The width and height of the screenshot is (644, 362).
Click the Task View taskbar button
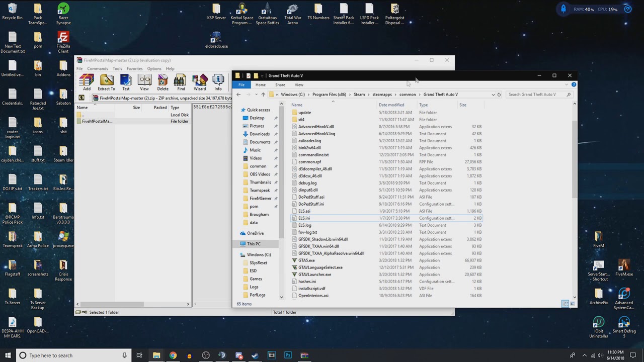pyautogui.click(x=139, y=355)
